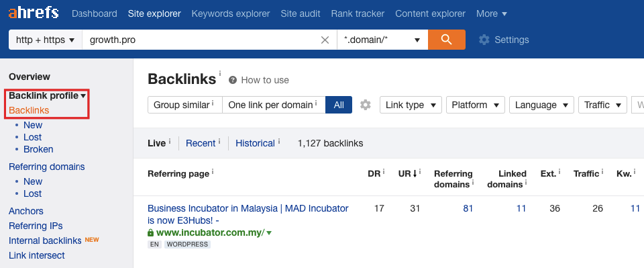This screenshot has width=644, height=268.
Task: Open Referring domains in sidebar
Action: click(47, 167)
